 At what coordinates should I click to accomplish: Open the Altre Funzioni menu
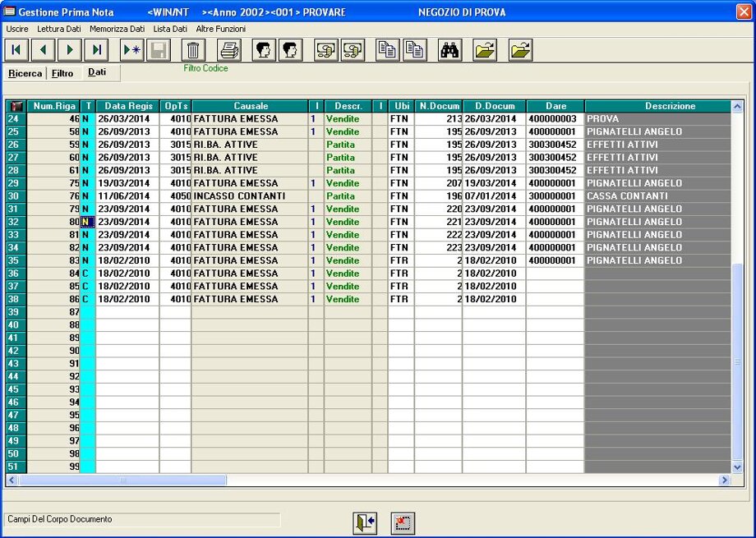coord(220,29)
